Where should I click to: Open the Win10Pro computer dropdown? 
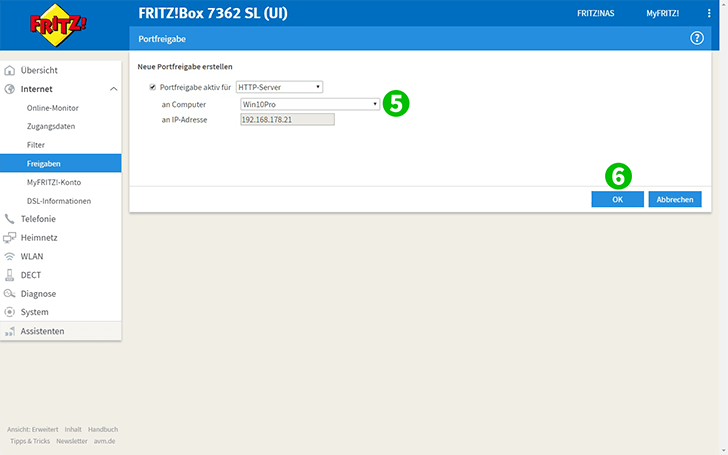(309, 104)
